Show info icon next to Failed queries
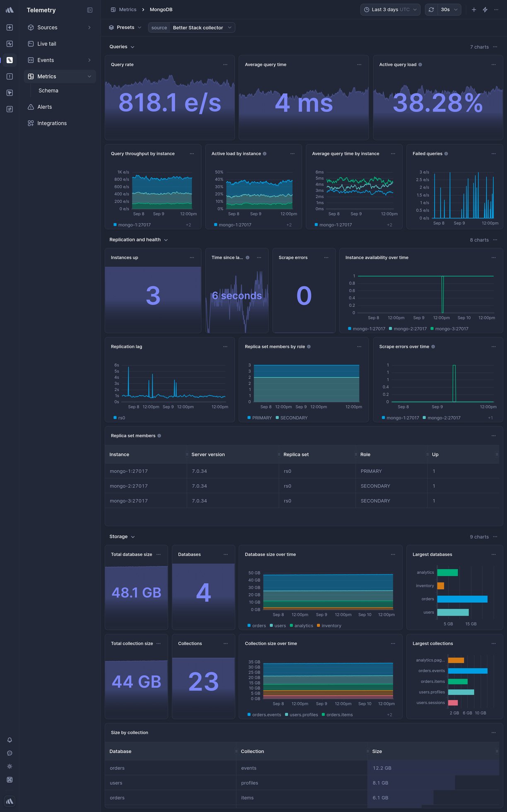 (446, 154)
